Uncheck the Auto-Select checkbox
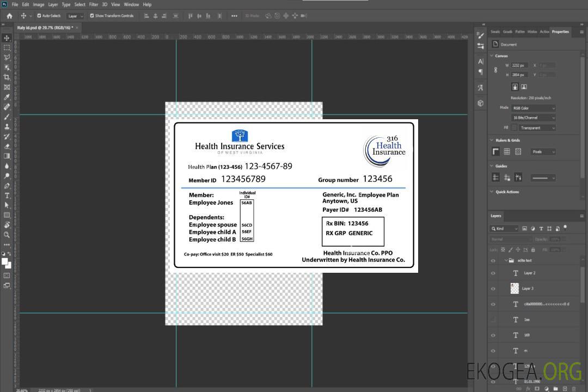The image size is (588, 392). (38, 16)
